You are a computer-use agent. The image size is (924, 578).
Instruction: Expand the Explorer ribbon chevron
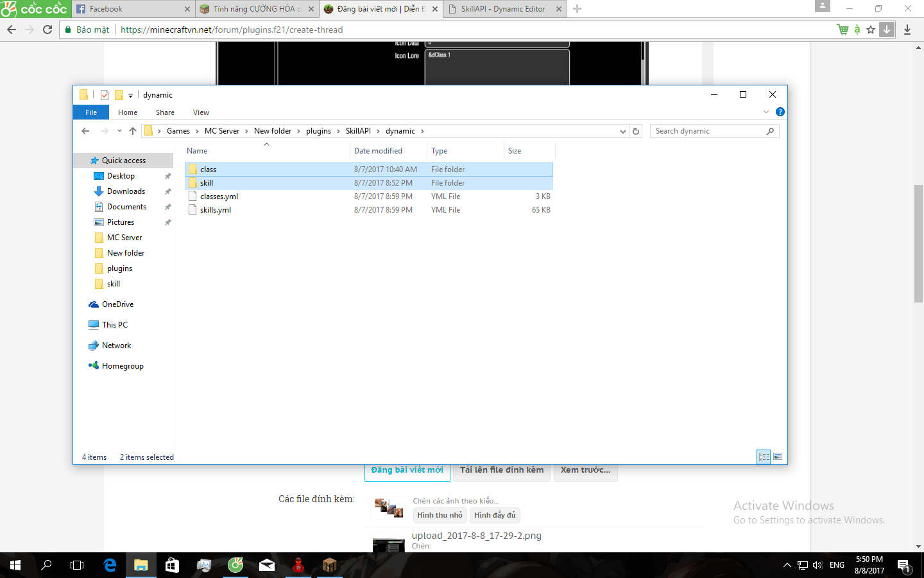coord(766,112)
